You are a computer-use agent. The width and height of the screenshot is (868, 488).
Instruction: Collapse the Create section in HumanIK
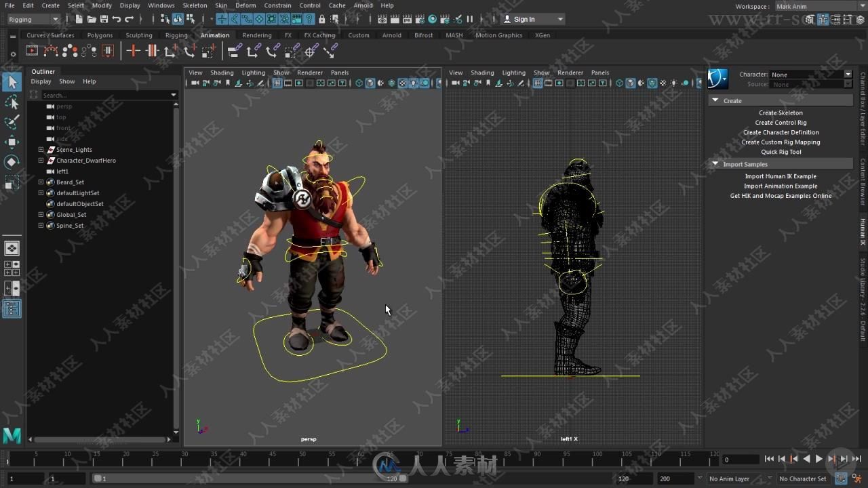pos(715,100)
